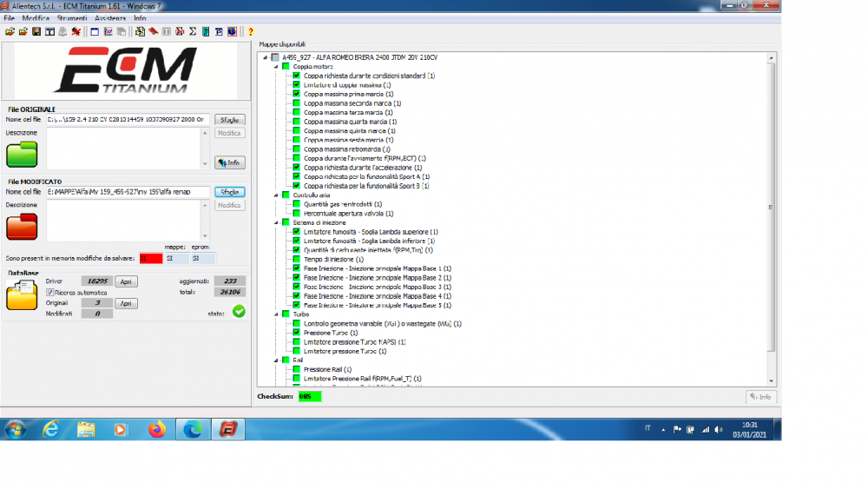
Task: Click the P window toolbar icon
Action: tap(220, 31)
